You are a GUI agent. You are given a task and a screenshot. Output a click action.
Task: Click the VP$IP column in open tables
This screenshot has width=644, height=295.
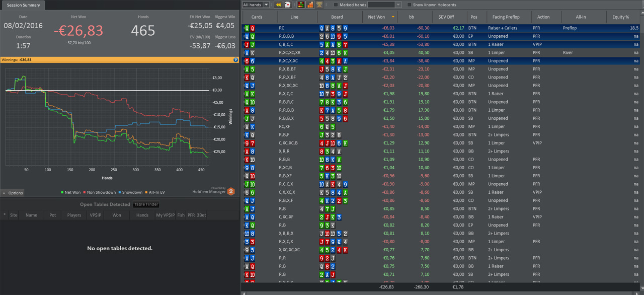(95, 215)
